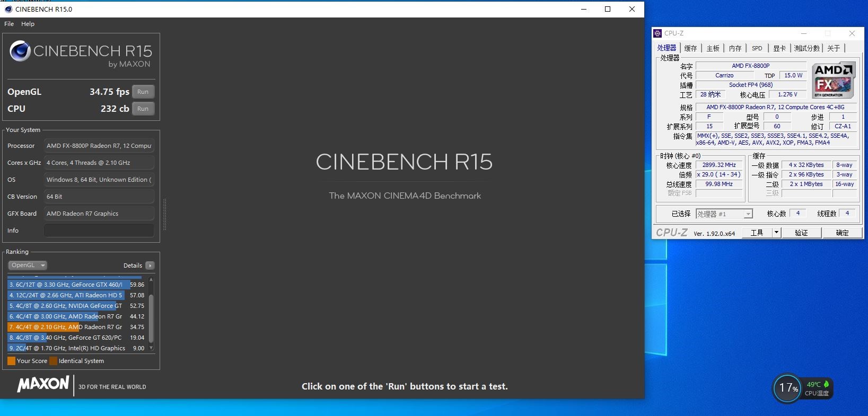The image size is (868, 416).
Task: Click the 确定 button in CPU-Z
Action: (842, 233)
